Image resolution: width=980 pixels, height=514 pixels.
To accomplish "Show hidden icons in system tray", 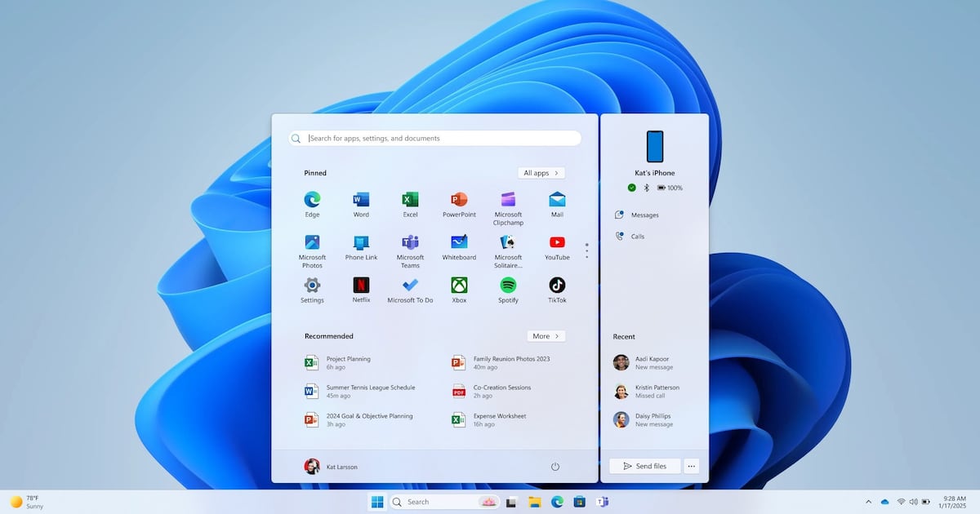I will pyautogui.click(x=868, y=502).
